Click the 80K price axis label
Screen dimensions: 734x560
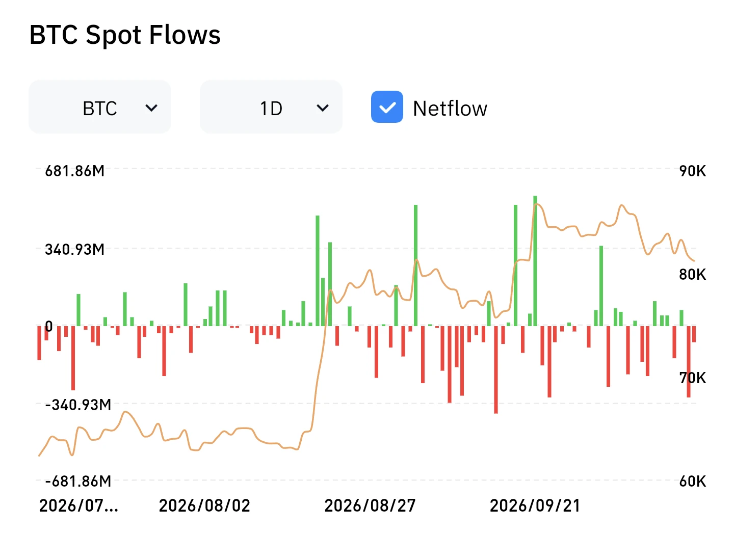[692, 274]
